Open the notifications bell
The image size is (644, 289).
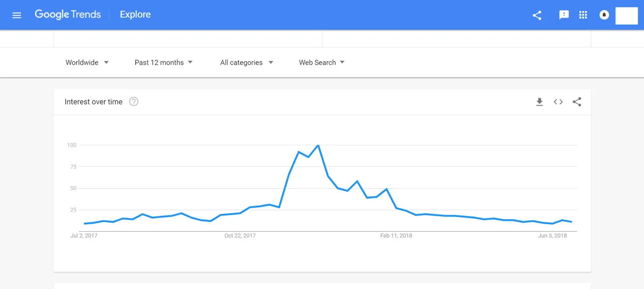click(x=604, y=15)
